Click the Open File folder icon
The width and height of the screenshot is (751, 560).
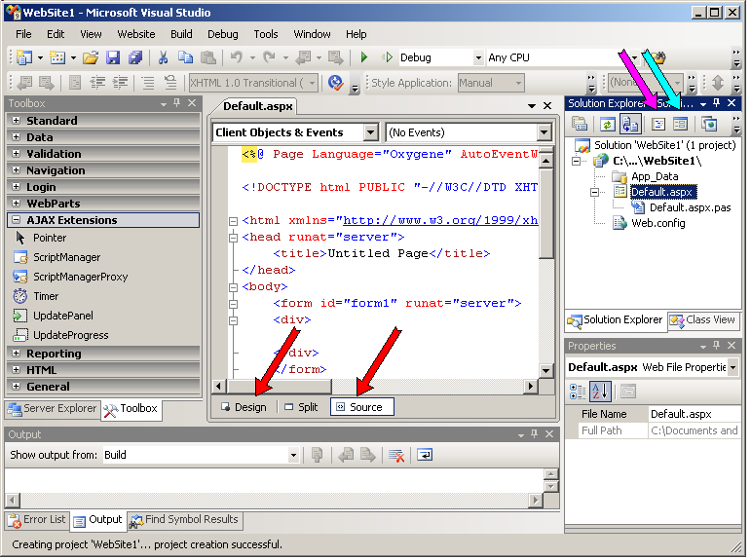coord(90,57)
